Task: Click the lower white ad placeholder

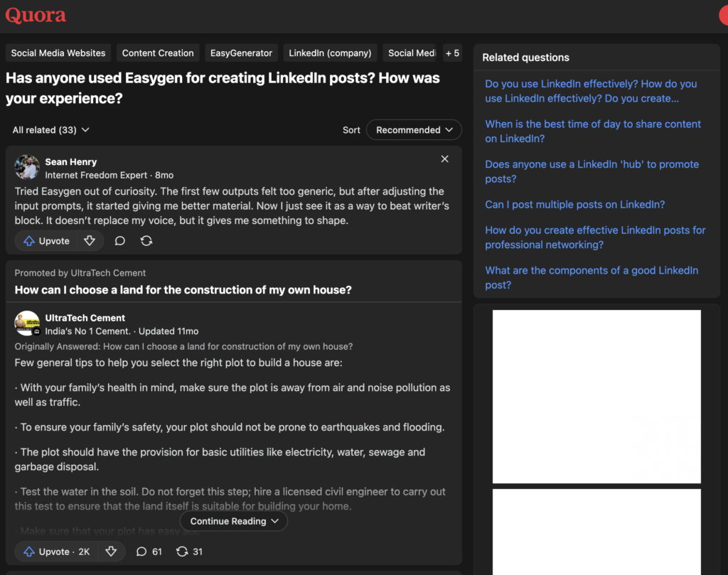Action: click(596, 532)
